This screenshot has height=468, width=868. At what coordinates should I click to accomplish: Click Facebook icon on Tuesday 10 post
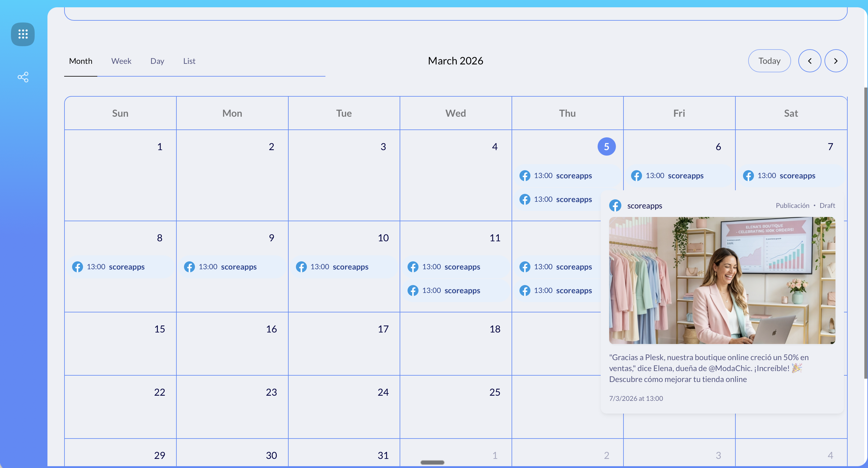point(301,267)
